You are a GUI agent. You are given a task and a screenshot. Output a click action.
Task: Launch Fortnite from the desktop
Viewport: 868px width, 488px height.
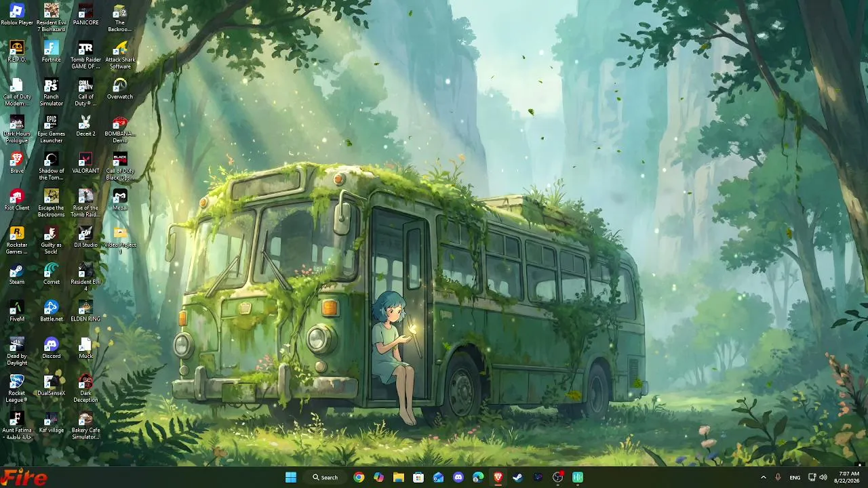pyautogui.click(x=52, y=52)
